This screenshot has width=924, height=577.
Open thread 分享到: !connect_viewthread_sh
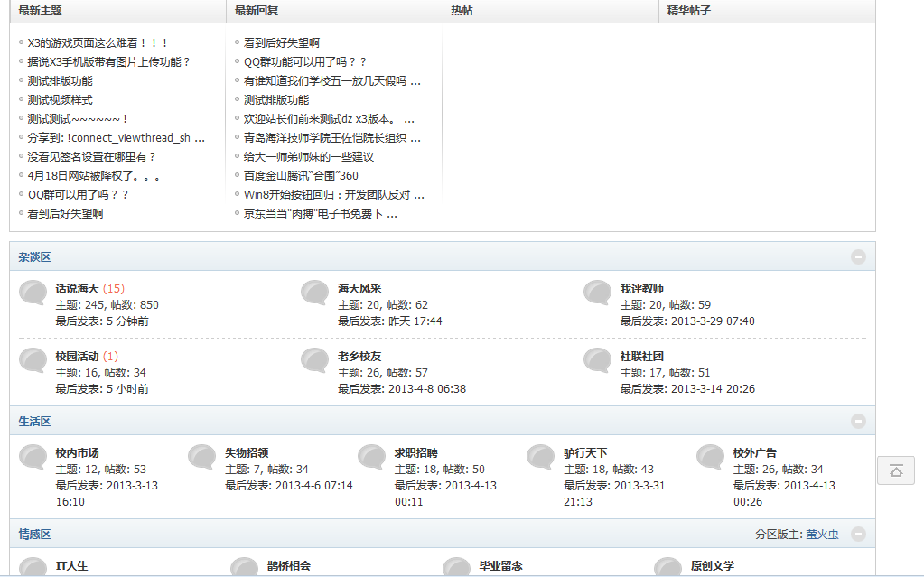pos(117,138)
